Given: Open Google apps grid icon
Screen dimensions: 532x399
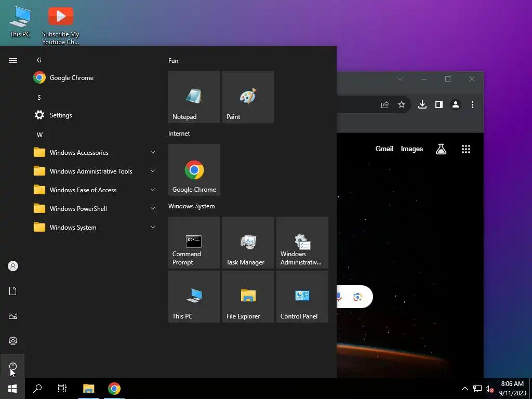Looking at the screenshot, I should pos(466,149).
